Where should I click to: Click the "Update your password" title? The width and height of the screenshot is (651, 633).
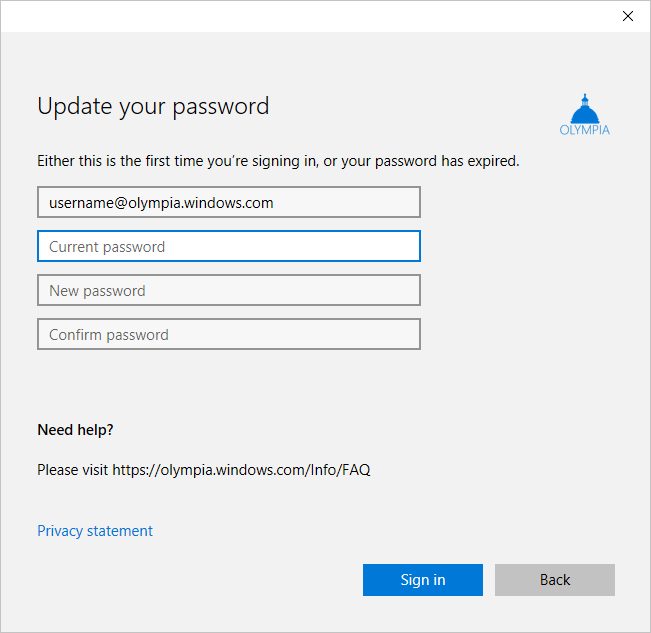click(x=153, y=106)
